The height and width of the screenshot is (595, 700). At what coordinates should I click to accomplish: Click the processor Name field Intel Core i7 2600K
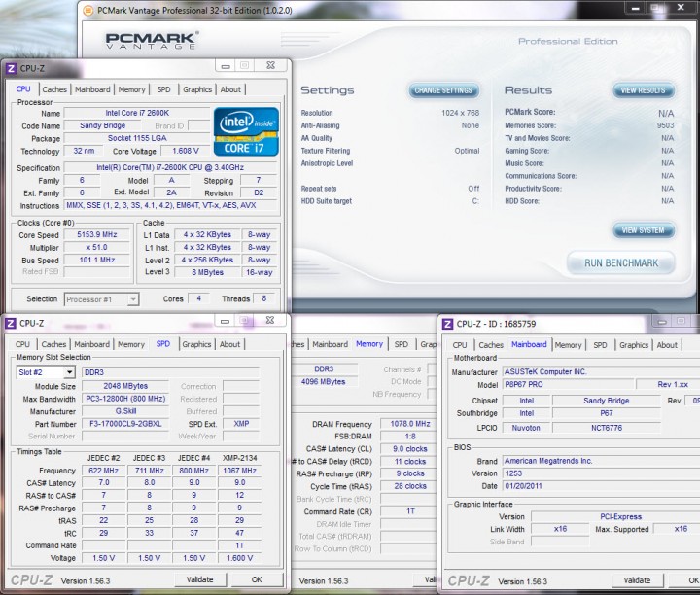pyautogui.click(x=137, y=113)
